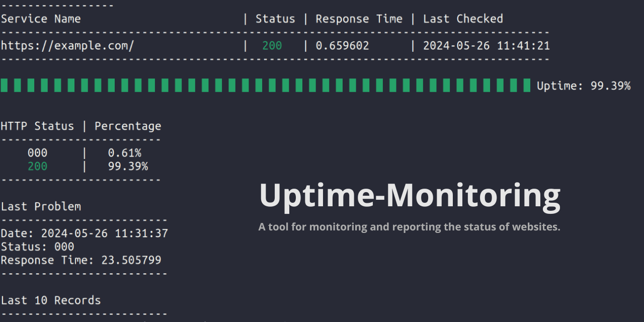Click the "Status: 000" line

(x=37, y=247)
